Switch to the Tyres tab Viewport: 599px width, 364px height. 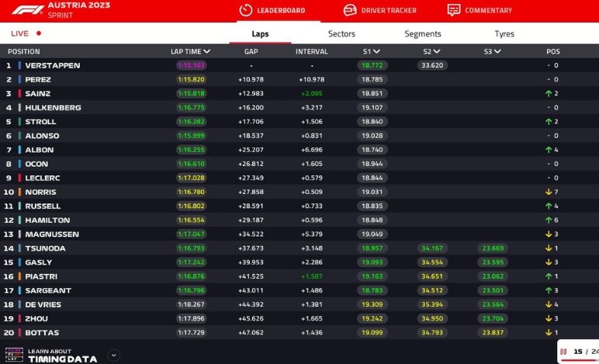click(504, 34)
